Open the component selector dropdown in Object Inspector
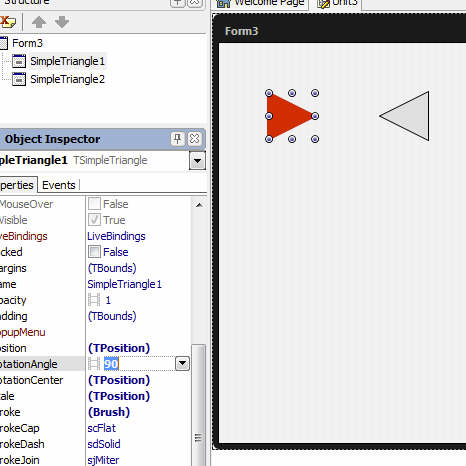This screenshot has height=466, width=466. coord(197,161)
